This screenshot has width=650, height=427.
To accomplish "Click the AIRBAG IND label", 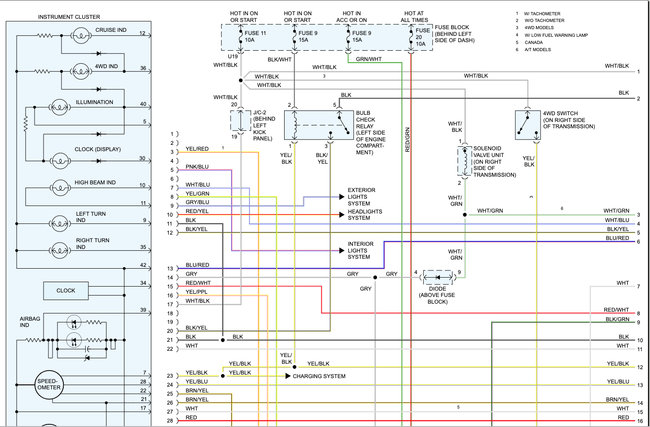I will (30, 322).
